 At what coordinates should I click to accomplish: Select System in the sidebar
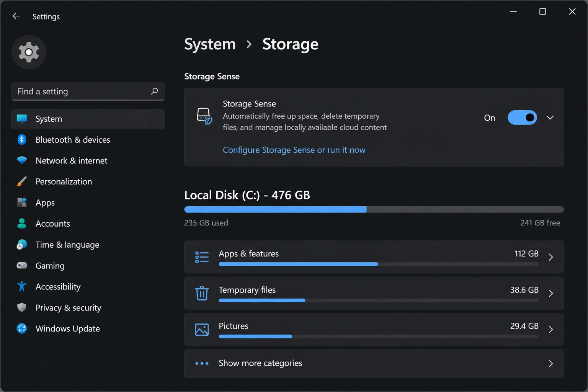tap(88, 119)
